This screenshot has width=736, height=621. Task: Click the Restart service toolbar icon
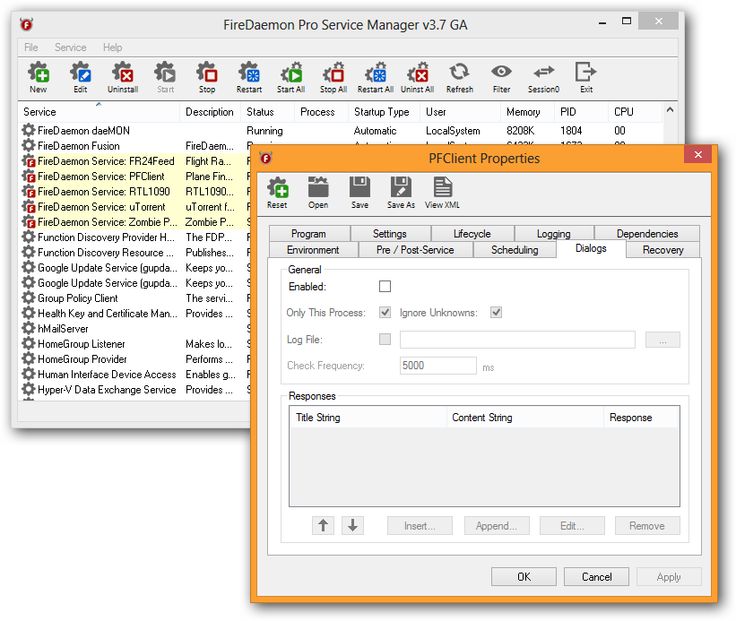(x=249, y=74)
